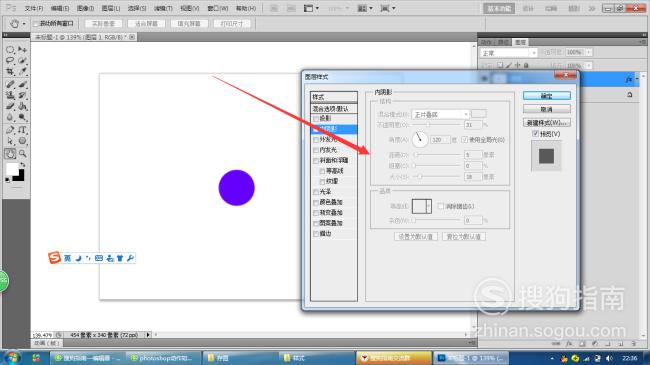Expand the contour picker dropdown arrow
Viewport: 650px width, 365px height.
429,206
